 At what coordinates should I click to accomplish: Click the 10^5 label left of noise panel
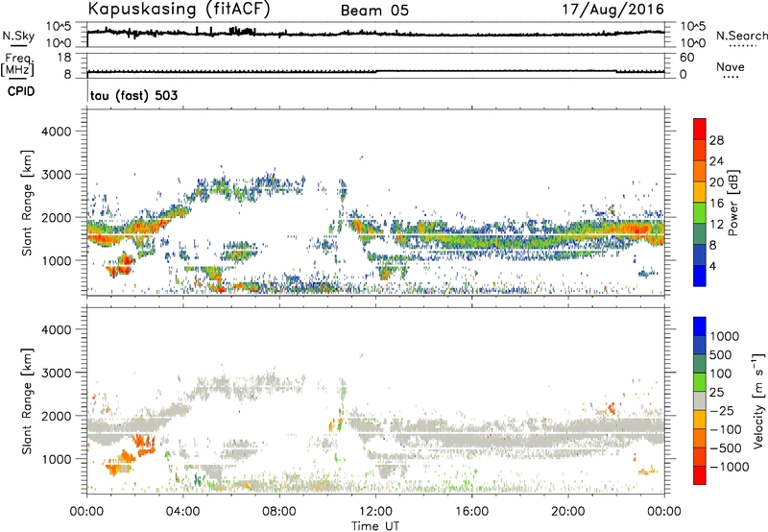[x=59, y=26]
